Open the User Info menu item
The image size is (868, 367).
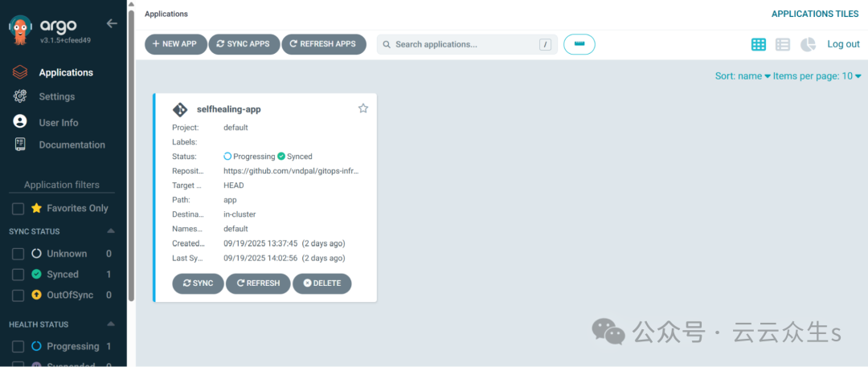pos(58,122)
